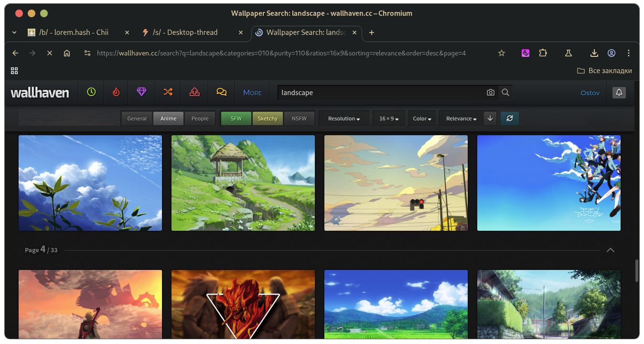
Task: Toggle the NSFW purity filter
Action: 299,118
